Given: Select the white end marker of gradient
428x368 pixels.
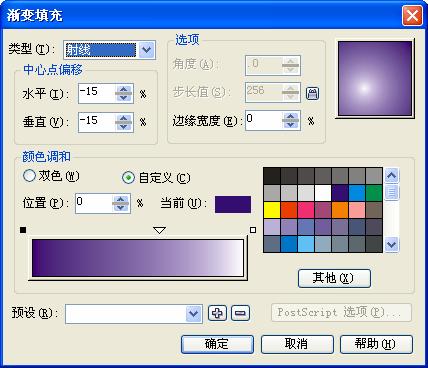Looking at the screenshot, I should pyautogui.click(x=253, y=230).
